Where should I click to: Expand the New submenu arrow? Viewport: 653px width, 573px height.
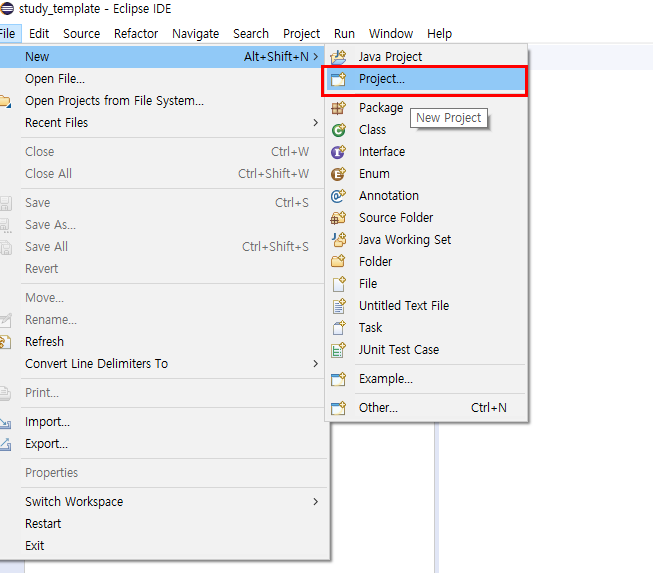pos(316,57)
